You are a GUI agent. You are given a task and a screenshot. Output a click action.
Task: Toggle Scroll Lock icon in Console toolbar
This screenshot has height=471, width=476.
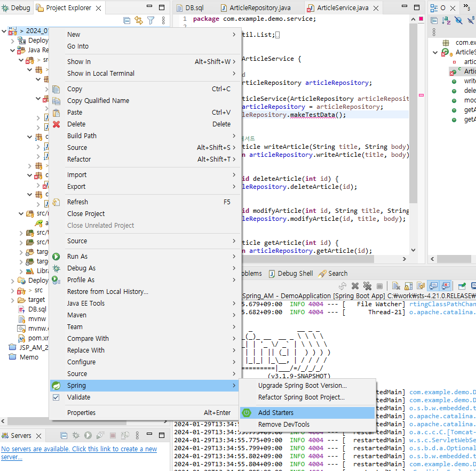tap(409, 286)
